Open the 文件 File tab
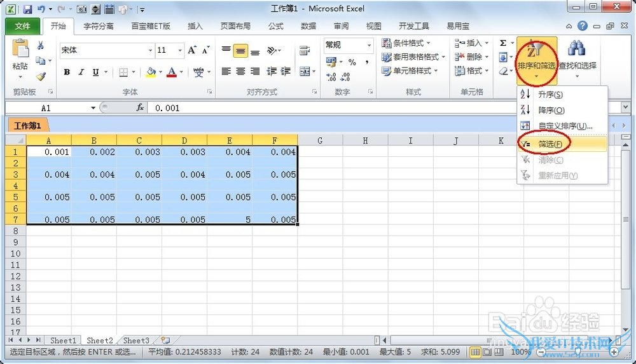 click(x=22, y=26)
